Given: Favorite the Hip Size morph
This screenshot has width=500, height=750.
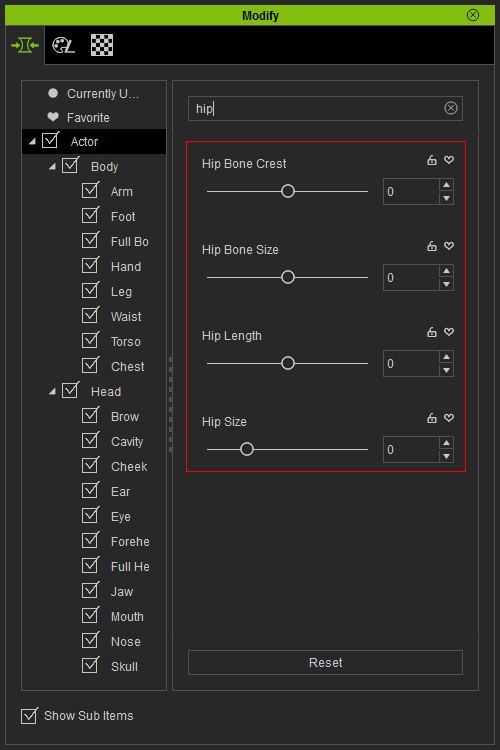Looking at the screenshot, I should pyautogui.click(x=449, y=418).
